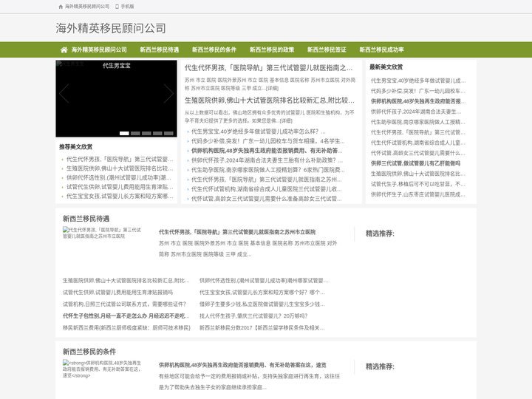
Task: Open center list item 代妈多少补偿,突发!广东一幼儿园
Action: (267, 141)
